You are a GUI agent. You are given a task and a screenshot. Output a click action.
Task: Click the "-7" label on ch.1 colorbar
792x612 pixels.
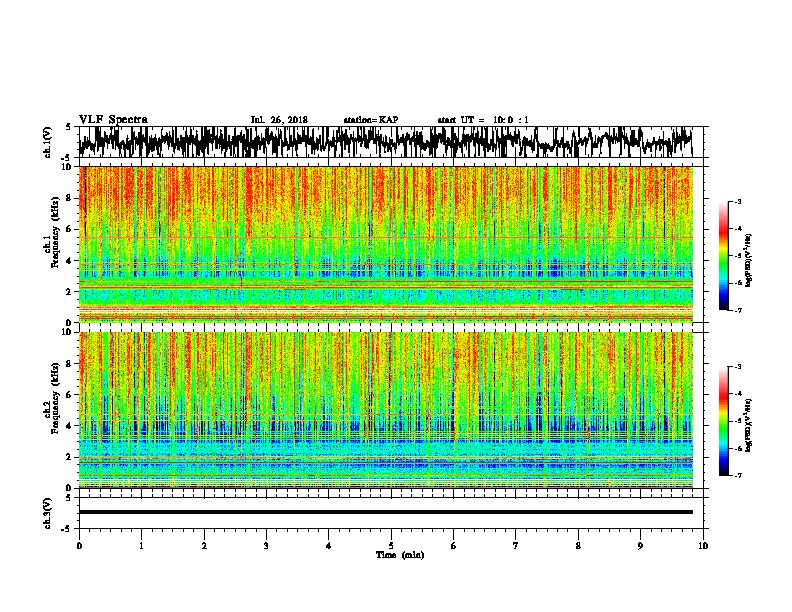click(x=737, y=310)
